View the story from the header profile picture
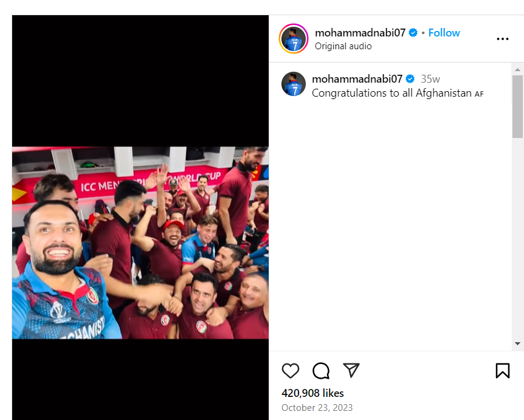Viewport: 524px width, 420px height. pos(294,39)
